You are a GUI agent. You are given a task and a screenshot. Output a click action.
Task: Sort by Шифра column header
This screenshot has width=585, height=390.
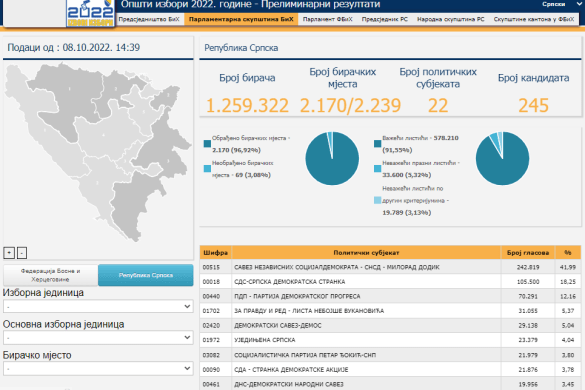[x=216, y=253]
